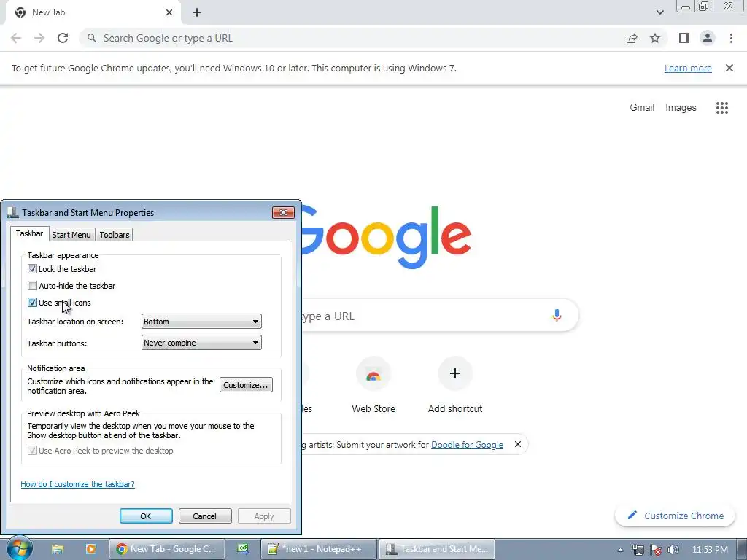Click the taskbar clock showing 11:53 PM

point(710,550)
